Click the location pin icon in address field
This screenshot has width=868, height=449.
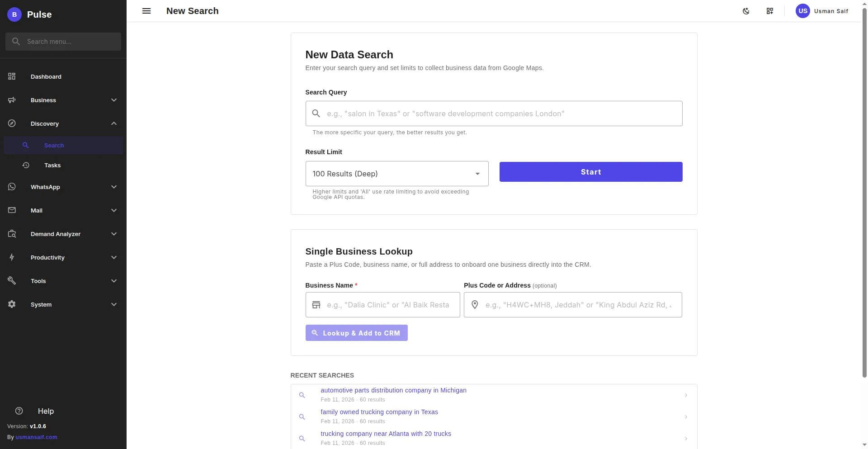[475, 305]
